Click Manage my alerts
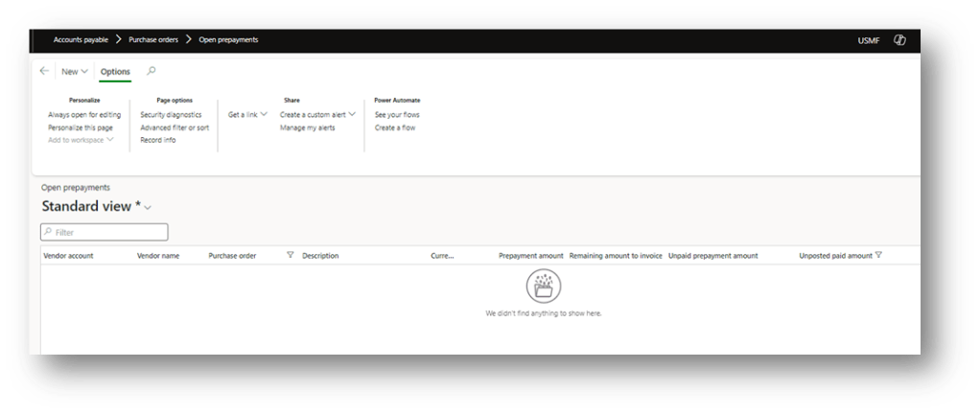980x414 pixels. point(307,127)
